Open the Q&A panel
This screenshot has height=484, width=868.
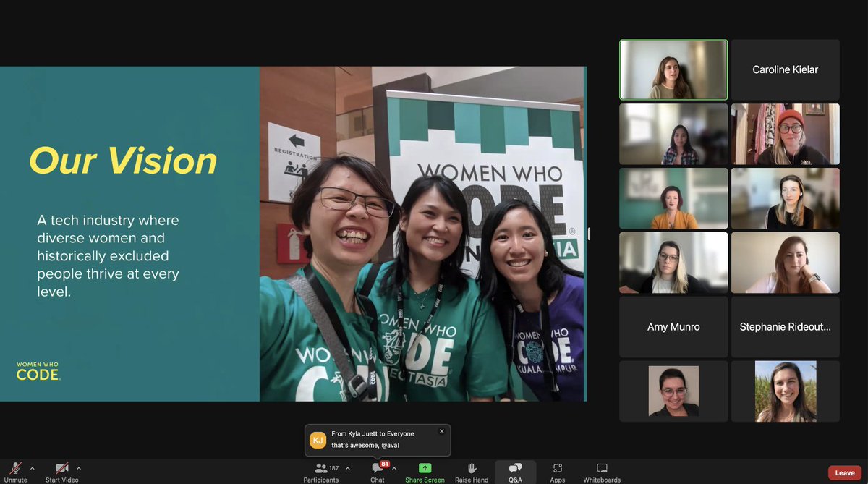click(x=515, y=472)
